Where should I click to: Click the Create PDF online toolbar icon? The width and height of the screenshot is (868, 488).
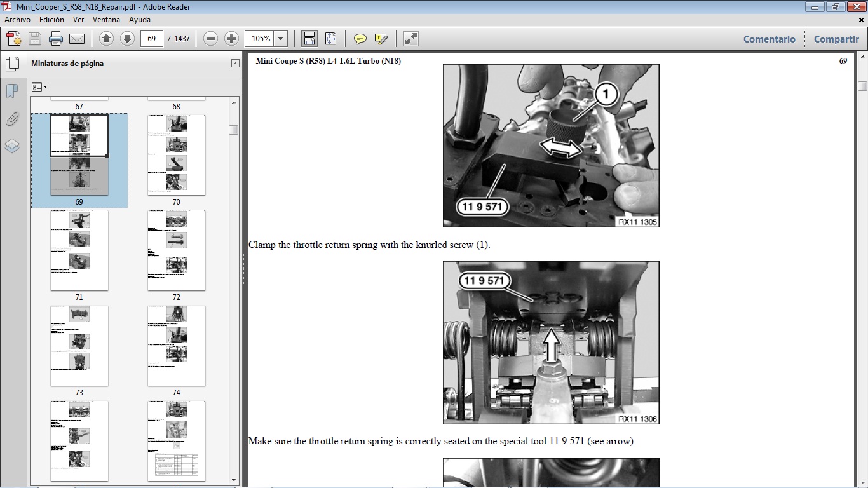click(x=14, y=39)
